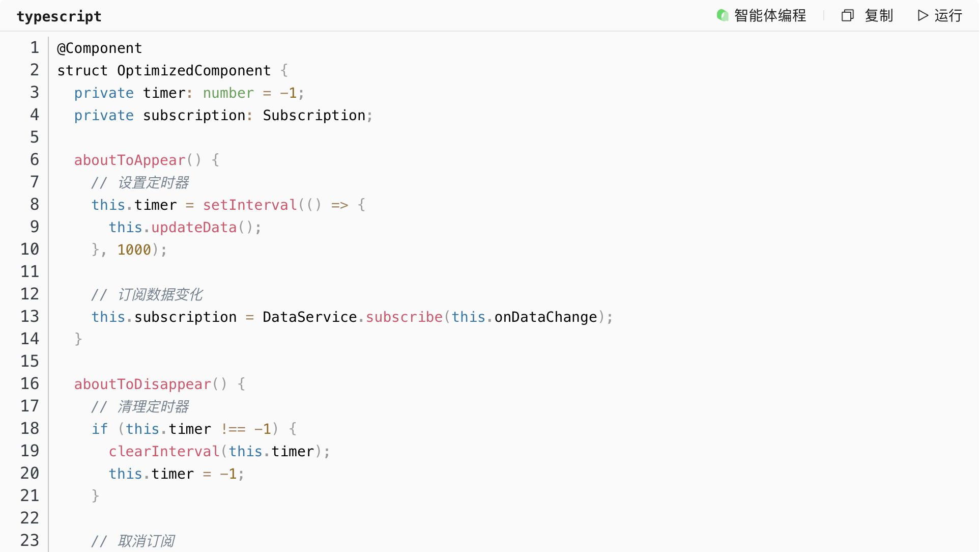Click the 取消订阅 comment on line 23
Image resolution: width=980 pixels, height=552 pixels.
point(146,541)
